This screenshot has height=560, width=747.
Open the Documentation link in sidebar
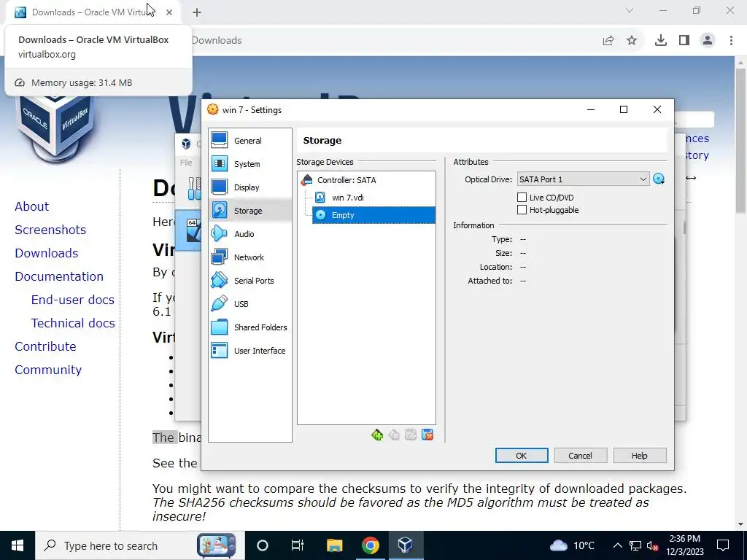59,276
